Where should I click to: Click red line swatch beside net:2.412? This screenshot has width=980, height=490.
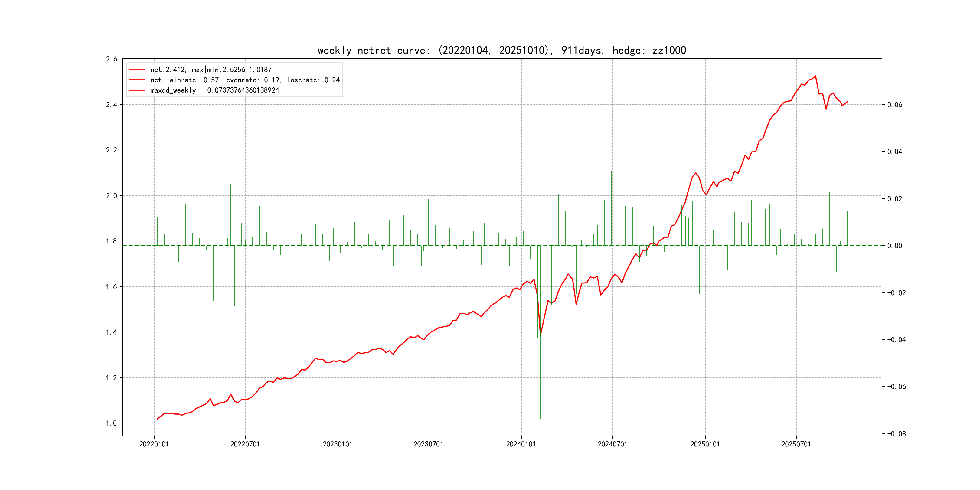[137, 70]
